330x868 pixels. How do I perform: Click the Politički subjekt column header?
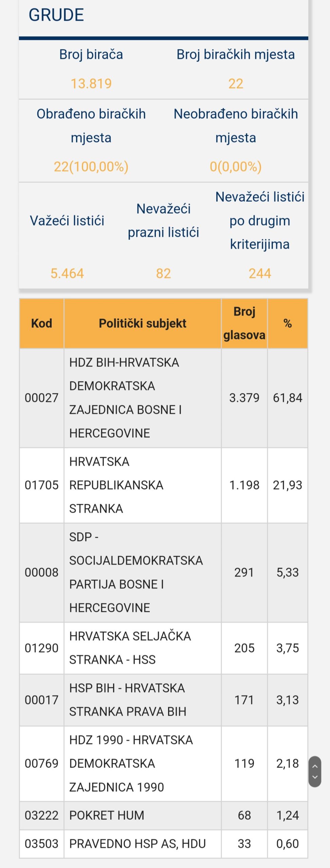click(x=143, y=323)
